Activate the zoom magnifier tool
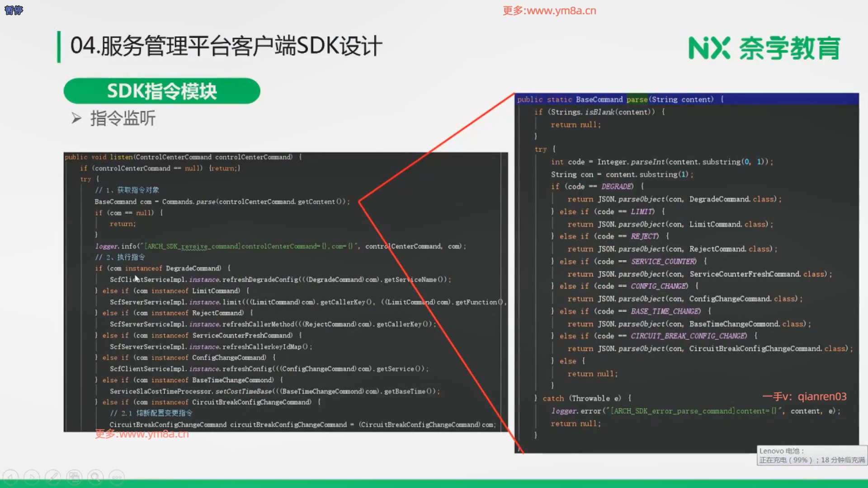 coord(95,477)
